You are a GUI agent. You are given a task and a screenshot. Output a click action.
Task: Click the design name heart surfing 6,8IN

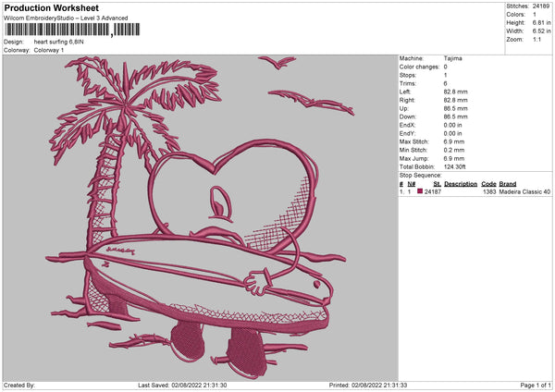point(65,42)
